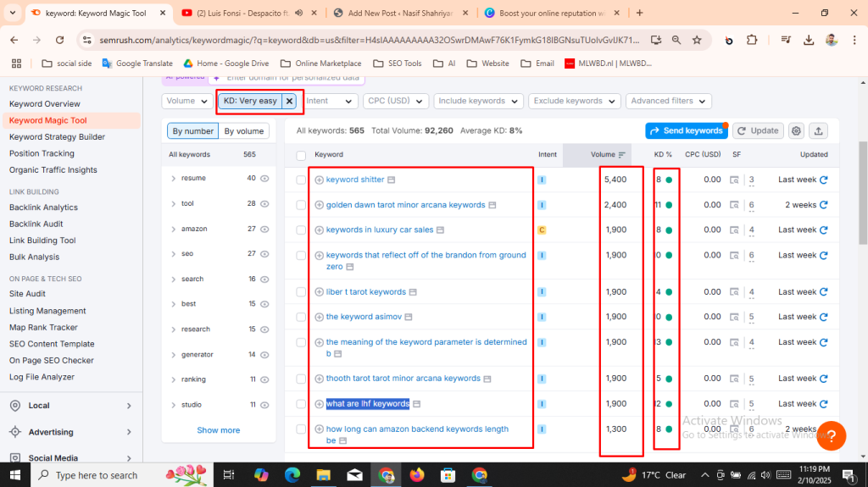Open the Exclude keywords dropdown
The height and width of the screenshot is (487, 868).
point(574,101)
